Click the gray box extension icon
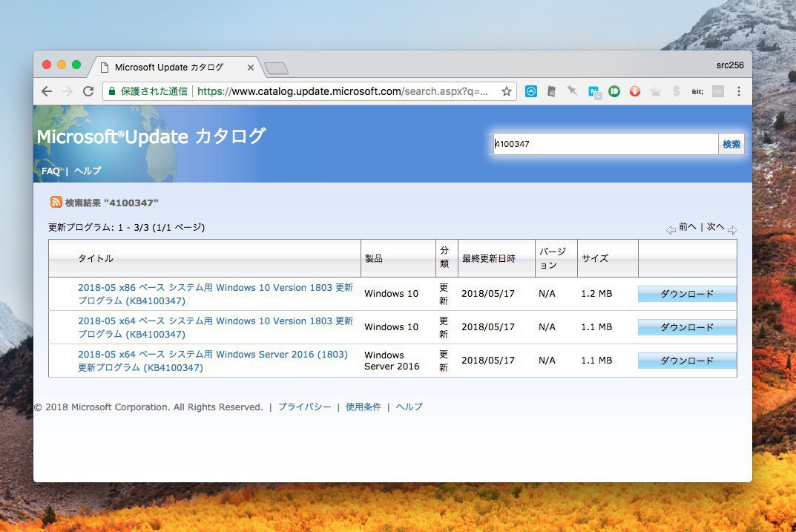This screenshot has height=532, width=796. (x=718, y=91)
